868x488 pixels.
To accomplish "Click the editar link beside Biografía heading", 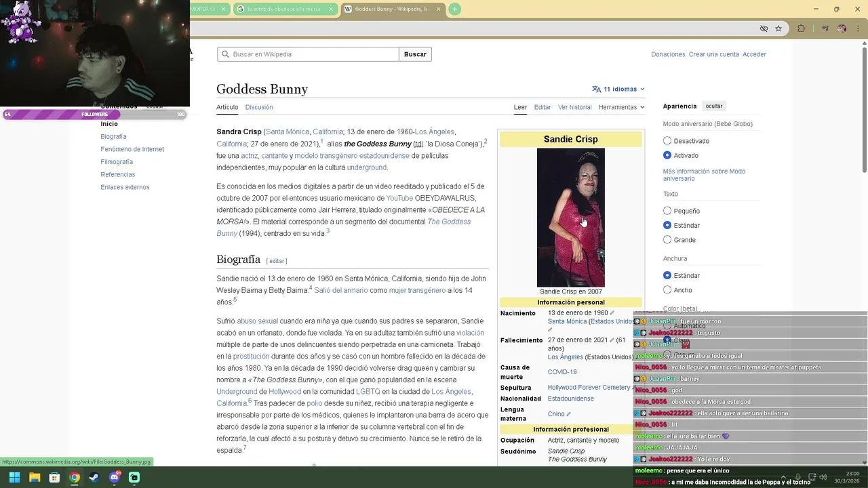I will coord(277,261).
